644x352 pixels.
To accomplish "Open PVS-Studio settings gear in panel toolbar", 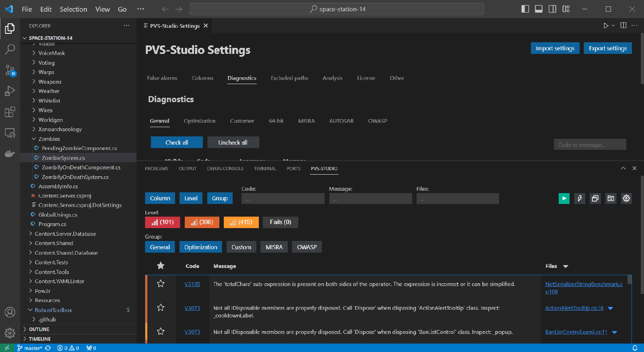I will pyautogui.click(x=626, y=198).
